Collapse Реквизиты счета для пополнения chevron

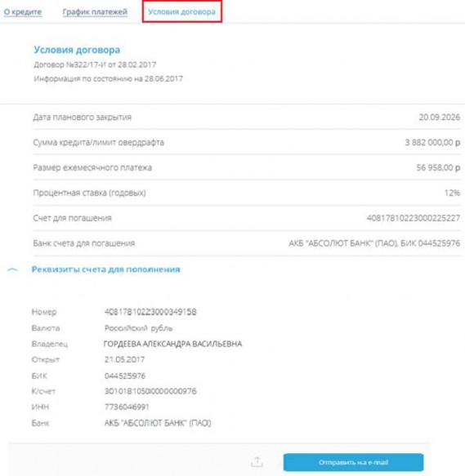point(12,269)
